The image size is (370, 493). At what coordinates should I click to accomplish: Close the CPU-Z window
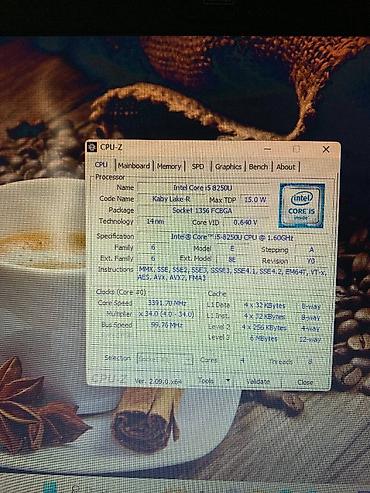[x=326, y=149]
